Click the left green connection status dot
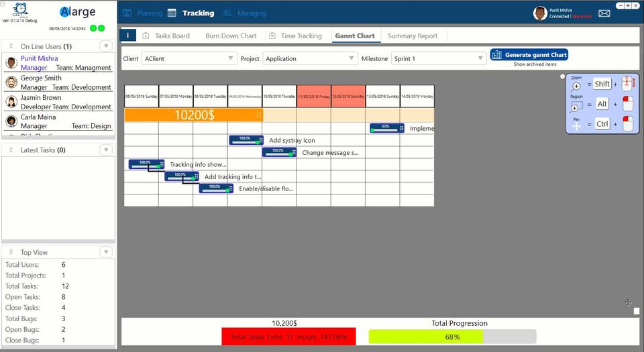The width and height of the screenshot is (644, 352). point(93,28)
